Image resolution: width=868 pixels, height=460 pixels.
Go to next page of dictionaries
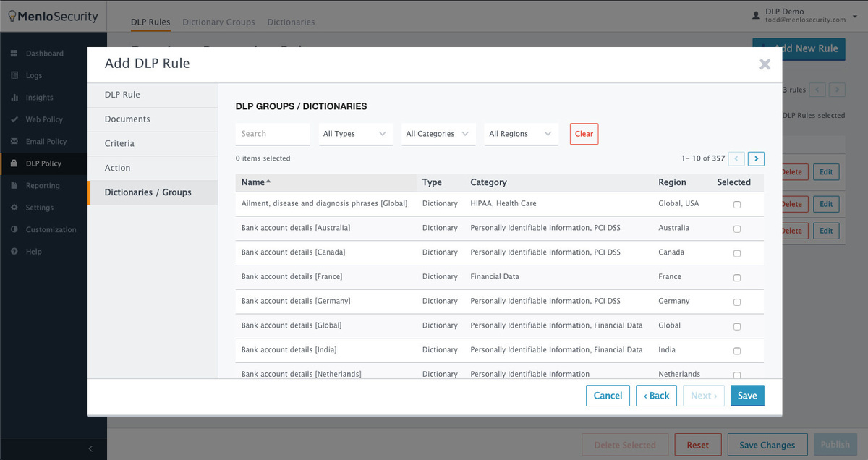[x=756, y=158]
